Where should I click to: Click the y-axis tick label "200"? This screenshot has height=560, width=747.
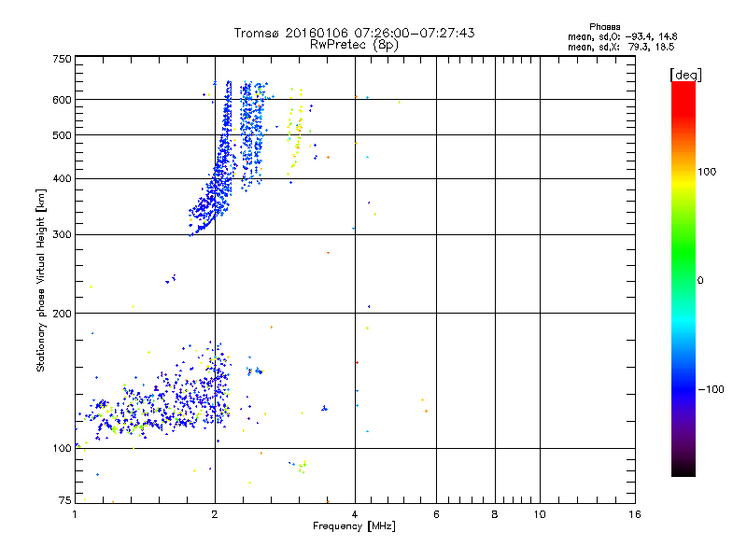tap(62, 314)
